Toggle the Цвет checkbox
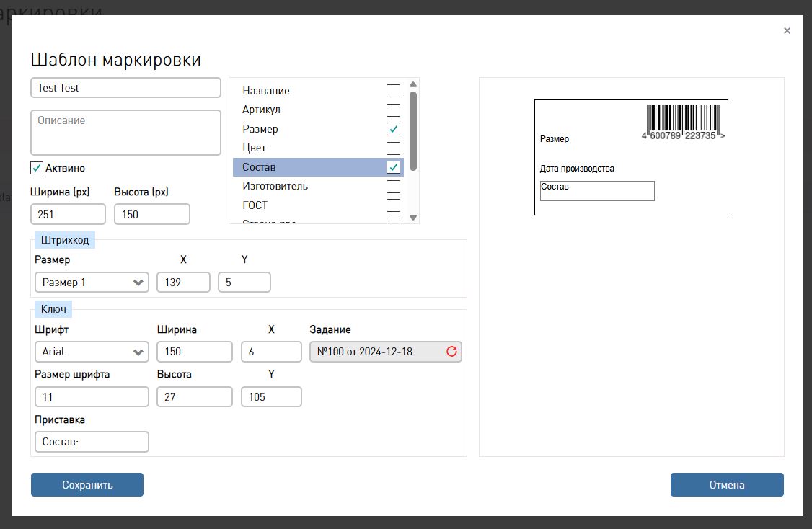 tap(393, 148)
